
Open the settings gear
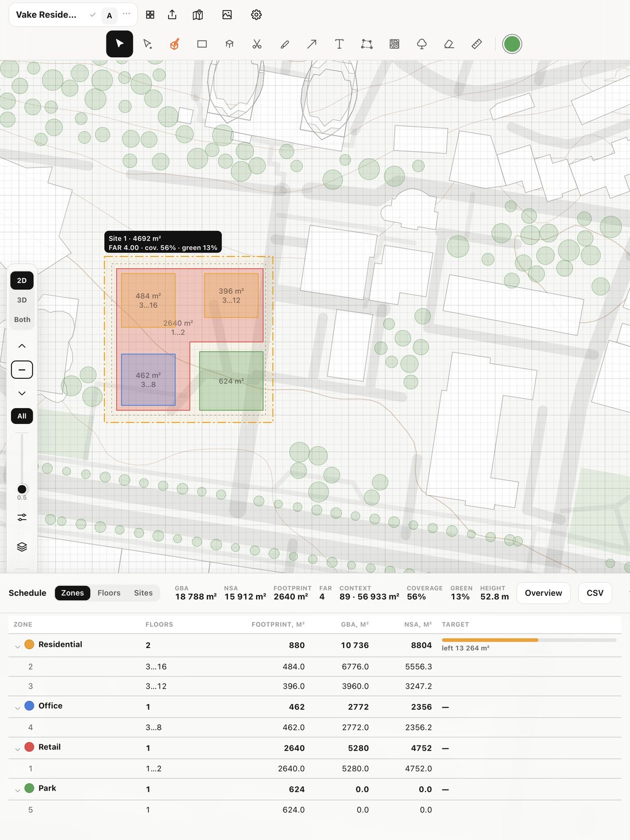pos(256,15)
